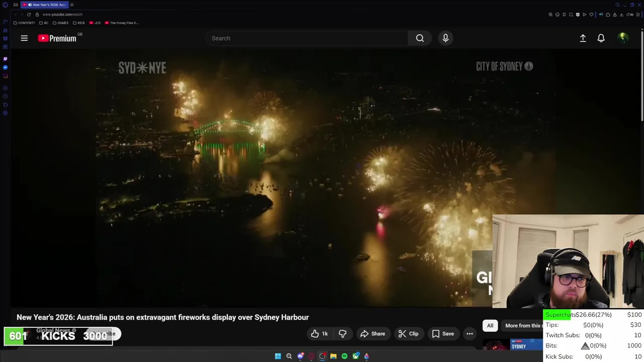Screen dimensions: 644x362
Task: Reload the page with the refresh icon
Action: [29, 15]
